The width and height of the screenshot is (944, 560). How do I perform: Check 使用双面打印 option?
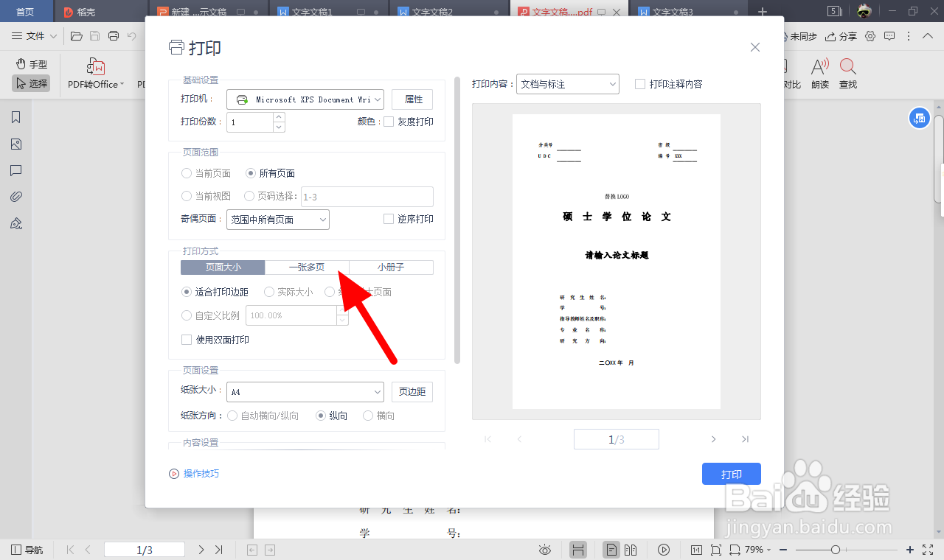[187, 340]
